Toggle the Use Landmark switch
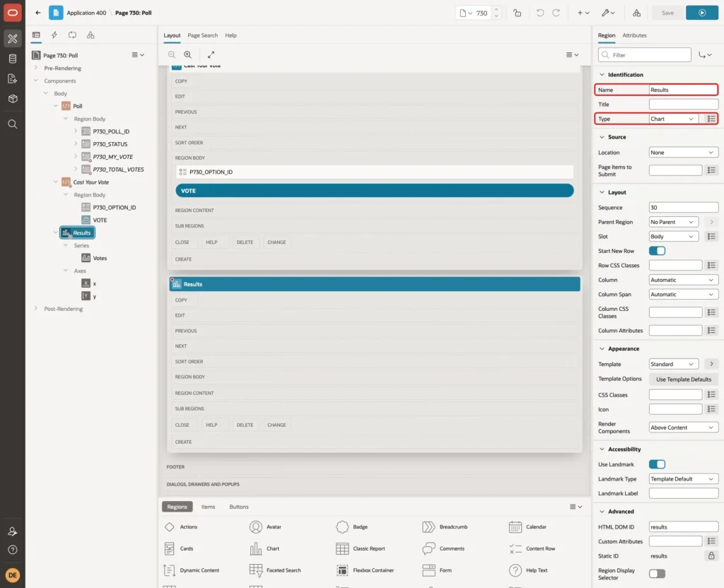 [657, 464]
